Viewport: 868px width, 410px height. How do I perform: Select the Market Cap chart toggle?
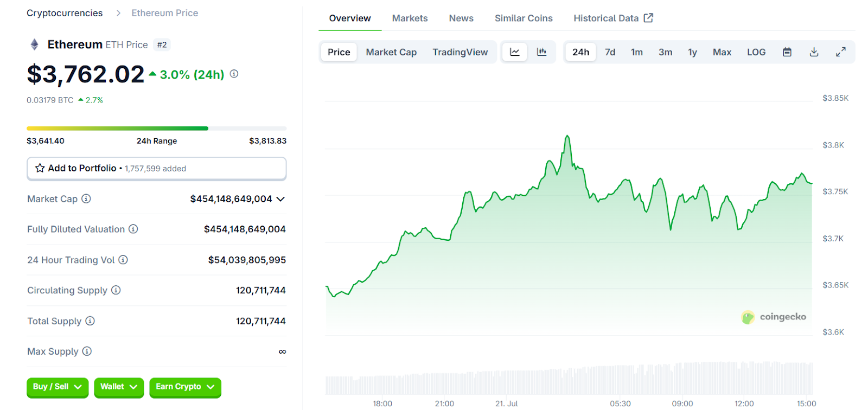[391, 52]
